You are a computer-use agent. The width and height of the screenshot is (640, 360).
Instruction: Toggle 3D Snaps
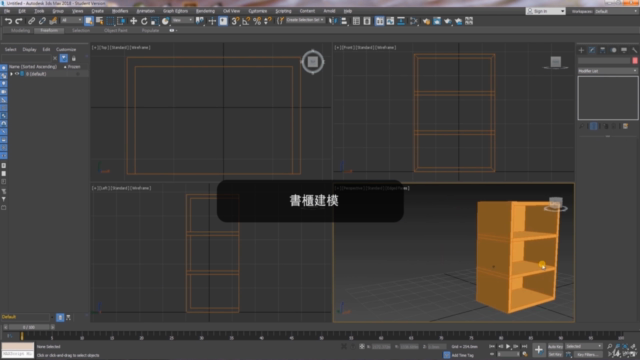pos(235,21)
